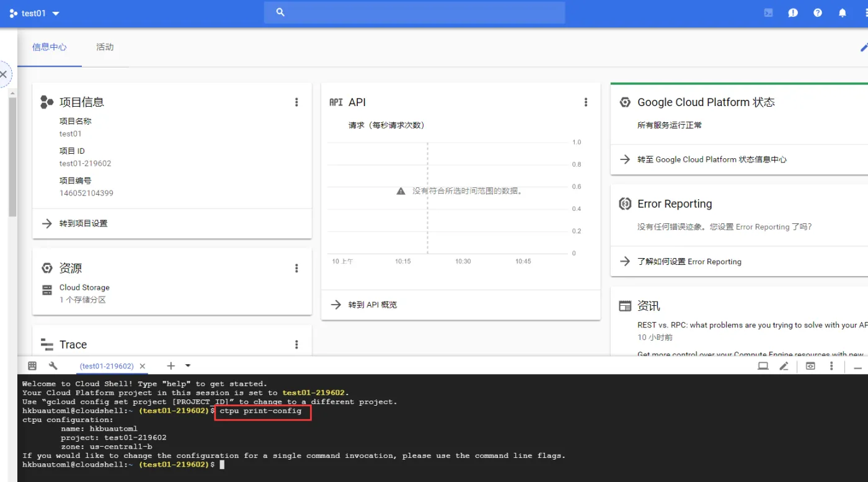The image size is (868, 482).
Task: Switch to the 活动 tab
Action: [105, 47]
